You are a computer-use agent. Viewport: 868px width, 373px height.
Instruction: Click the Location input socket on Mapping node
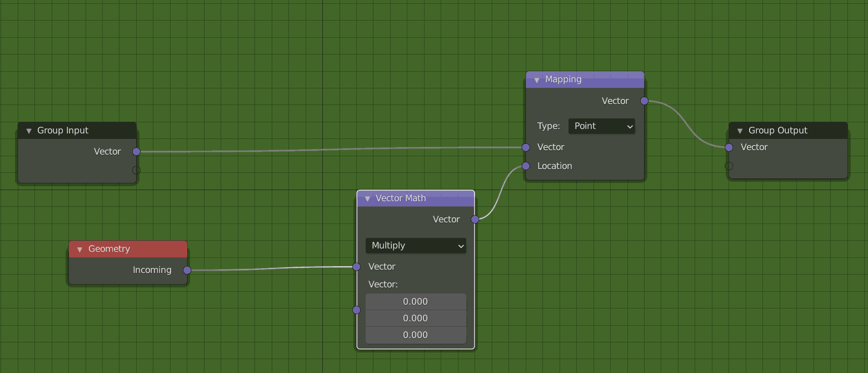525,166
